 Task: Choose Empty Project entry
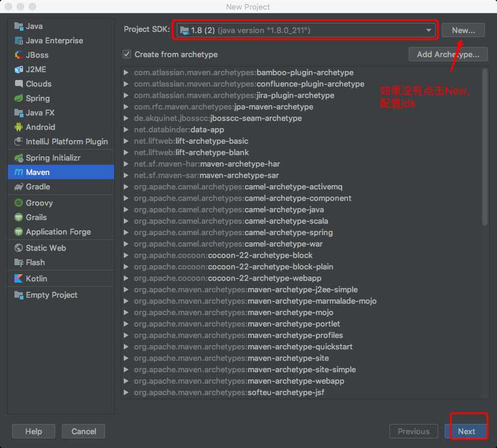click(61, 295)
